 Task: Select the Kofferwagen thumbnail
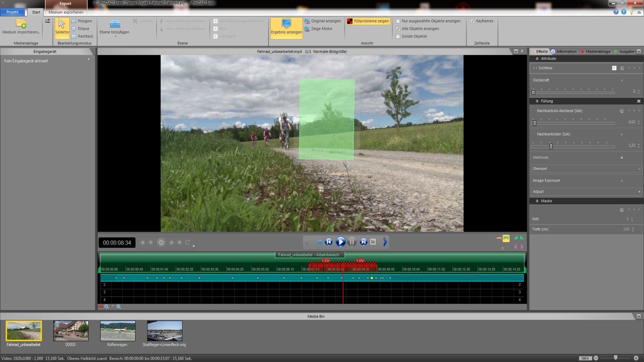pos(118,331)
